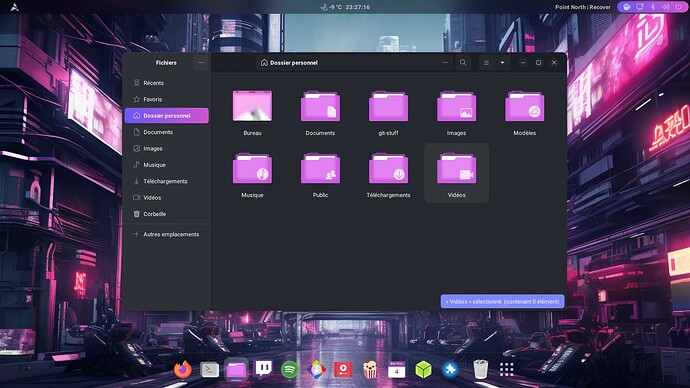
Task: Open the red video editor app in dock
Action: coord(343,370)
